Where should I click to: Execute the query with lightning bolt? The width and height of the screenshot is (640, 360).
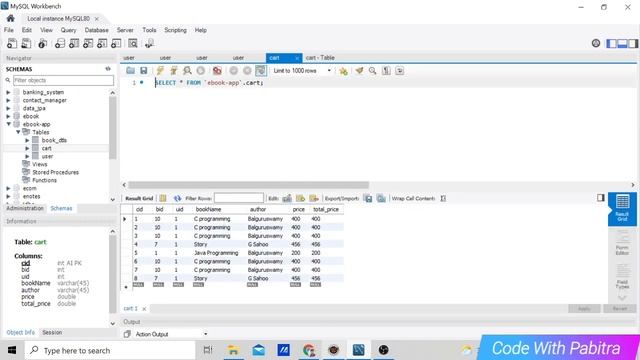160,71
